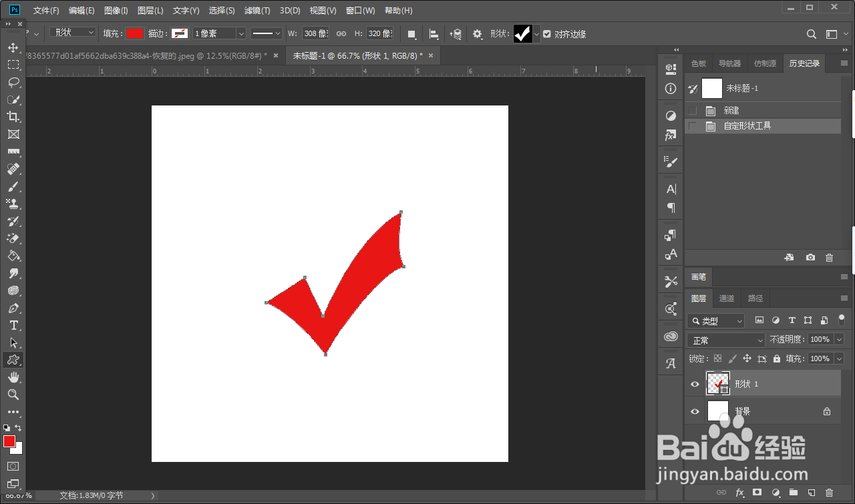Open the shape mode 形状 dropdown

73,33
